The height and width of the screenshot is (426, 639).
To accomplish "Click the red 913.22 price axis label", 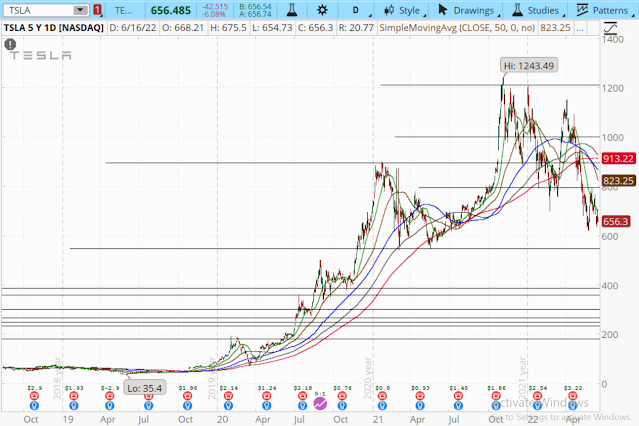I will click(619, 159).
